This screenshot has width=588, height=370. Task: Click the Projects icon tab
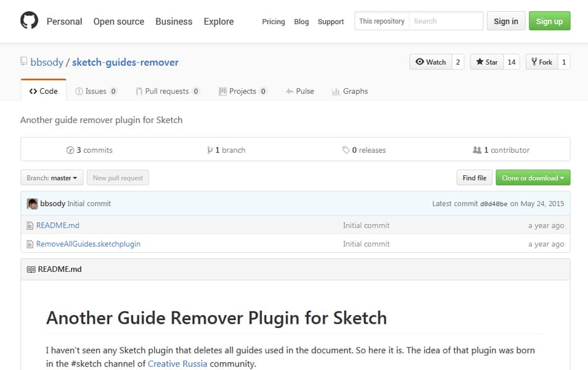[x=223, y=91]
